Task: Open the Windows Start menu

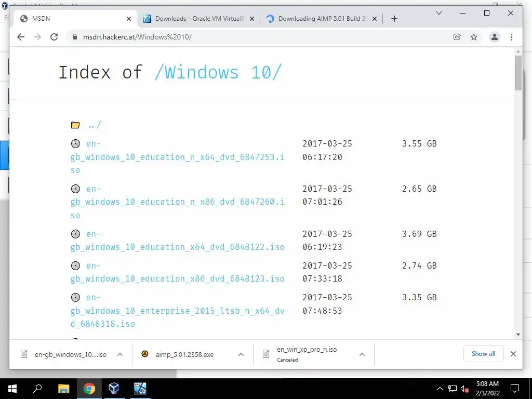Action: click(12, 389)
